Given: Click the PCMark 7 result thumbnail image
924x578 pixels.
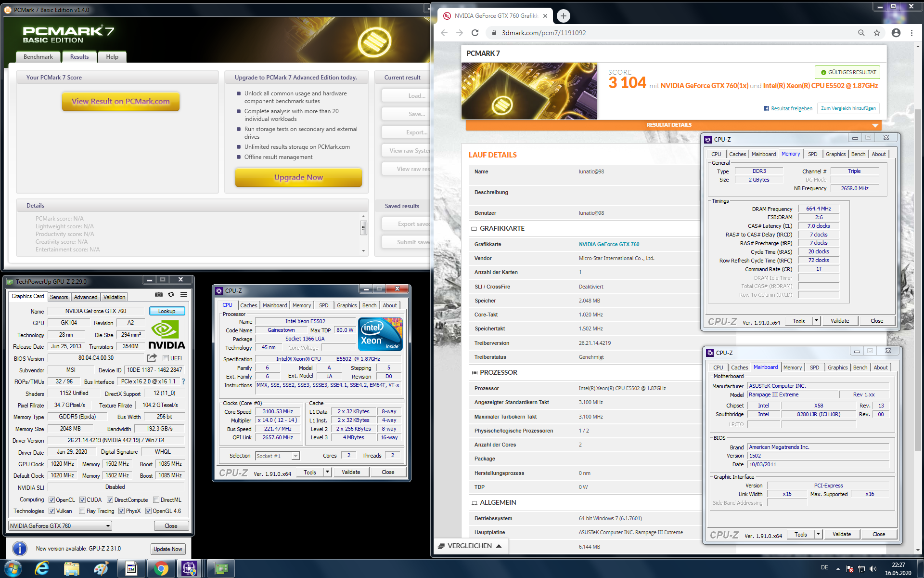Looking at the screenshot, I should [x=529, y=91].
